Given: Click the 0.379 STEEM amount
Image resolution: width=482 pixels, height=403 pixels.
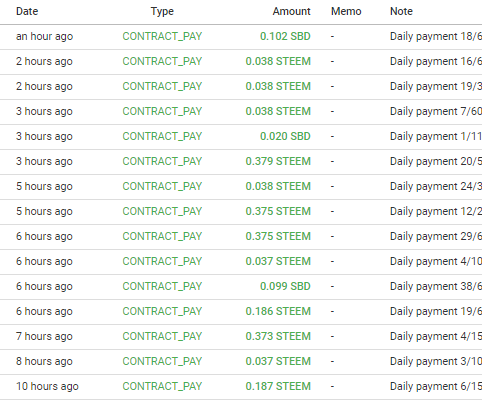Looking at the screenshot, I should (278, 161).
